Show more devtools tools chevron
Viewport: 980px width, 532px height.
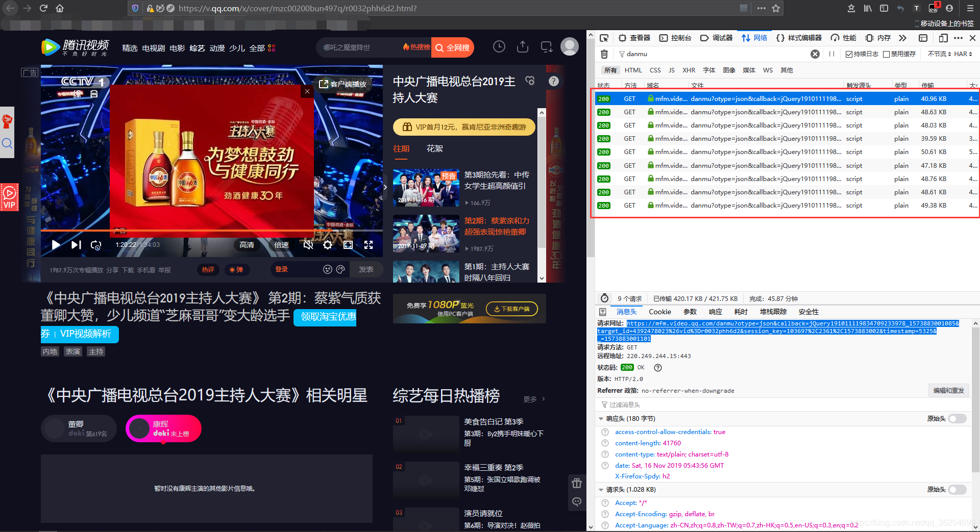pyautogui.click(x=902, y=38)
